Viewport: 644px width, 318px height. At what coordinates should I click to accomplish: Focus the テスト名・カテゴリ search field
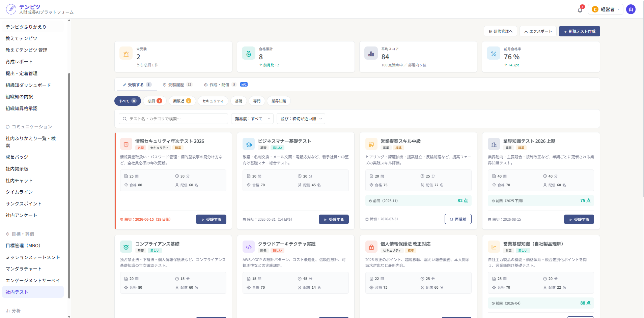173,119
